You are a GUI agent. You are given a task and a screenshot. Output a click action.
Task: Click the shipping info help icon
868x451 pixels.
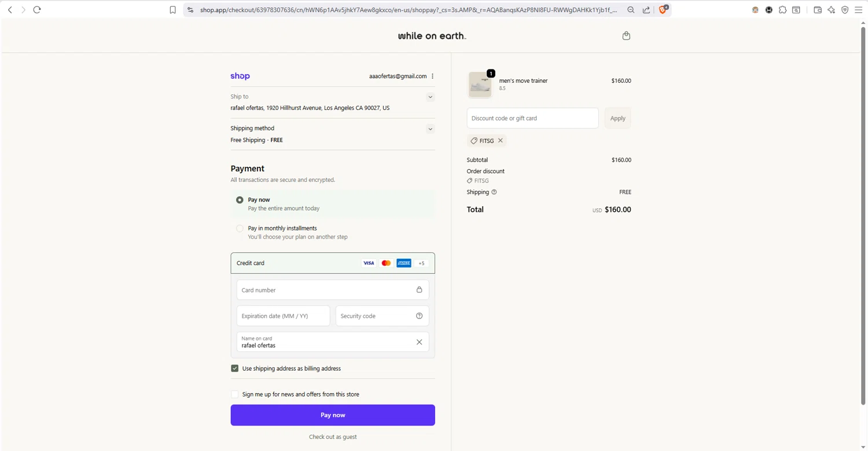pos(494,192)
